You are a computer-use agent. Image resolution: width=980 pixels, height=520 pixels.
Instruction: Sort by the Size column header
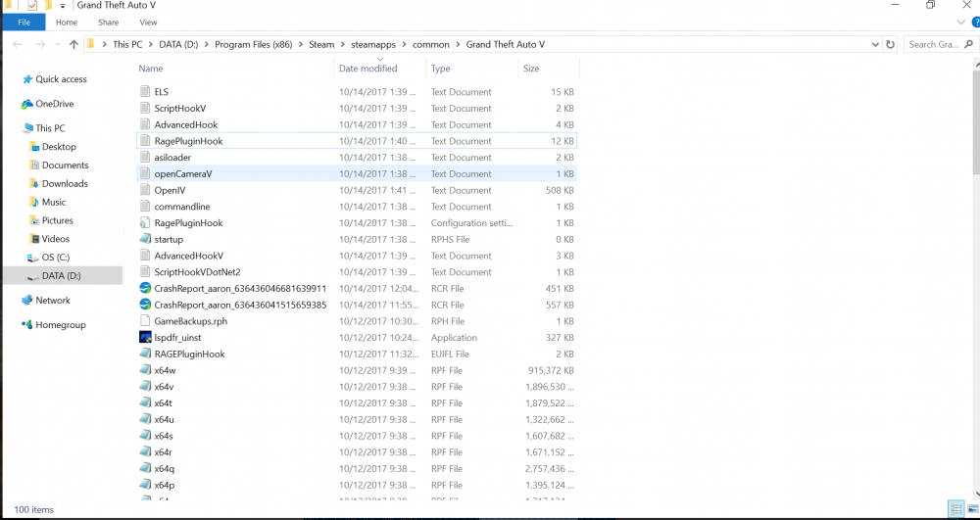[x=530, y=69]
